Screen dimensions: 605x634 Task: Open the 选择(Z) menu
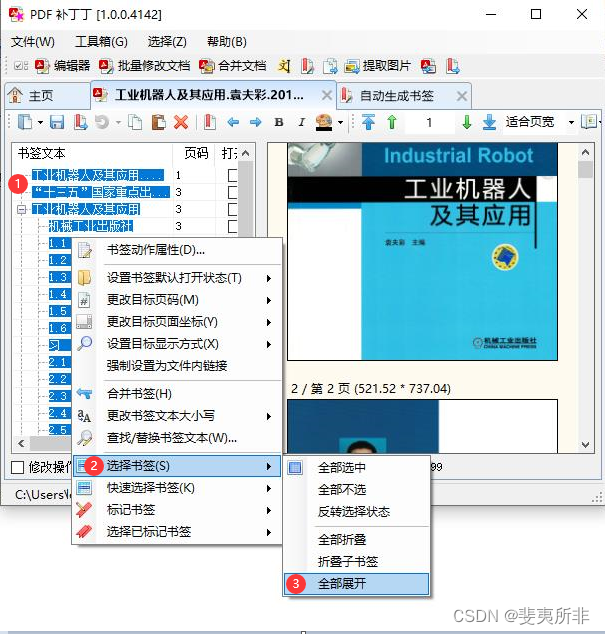(167, 42)
